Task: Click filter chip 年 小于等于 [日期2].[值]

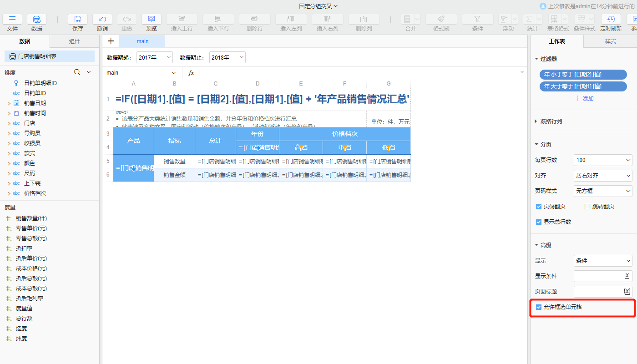Action: pyautogui.click(x=582, y=75)
